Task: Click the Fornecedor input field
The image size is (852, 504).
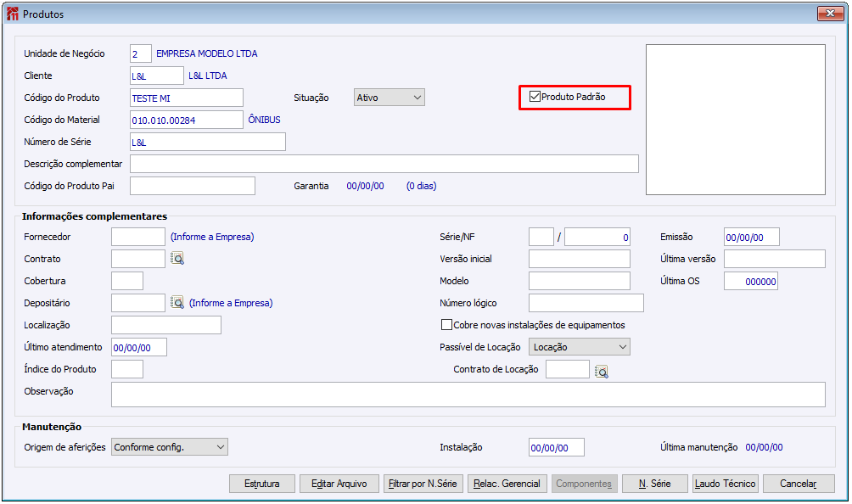Action: [x=138, y=237]
